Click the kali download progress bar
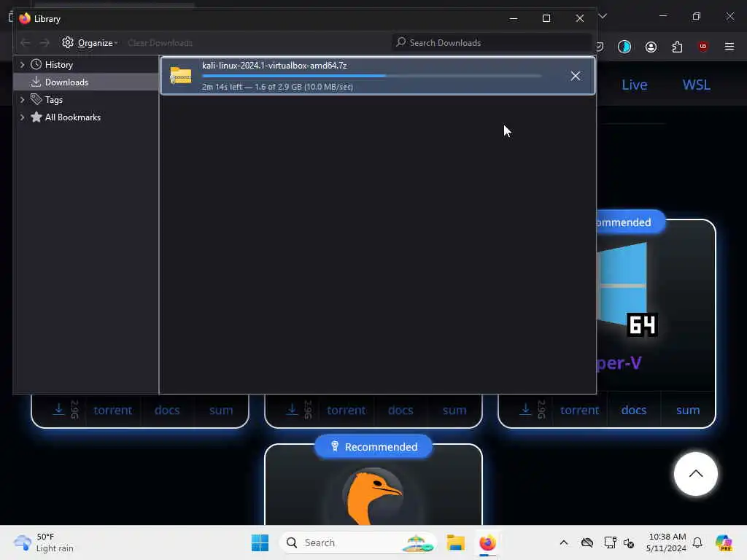This screenshot has height=560, width=747. point(371,76)
